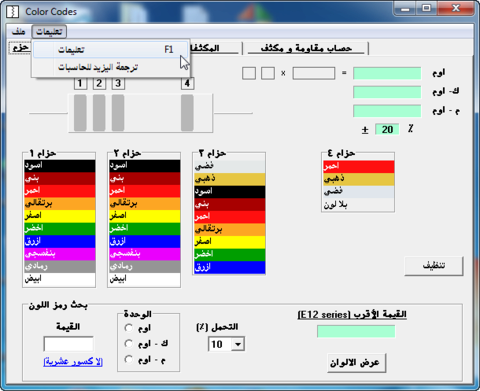Click the تنظيف clear button
This screenshot has height=391, width=480.
point(434,266)
